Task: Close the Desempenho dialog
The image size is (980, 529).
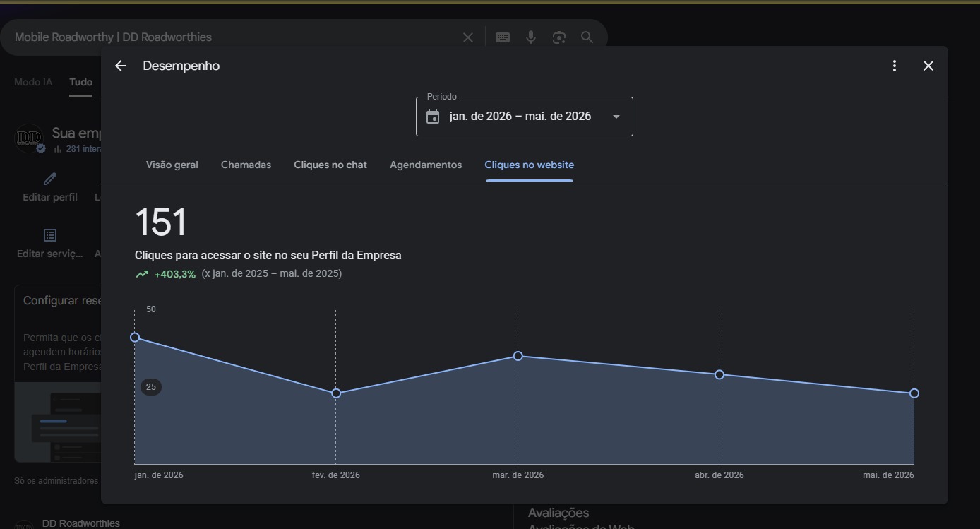Action: click(928, 66)
